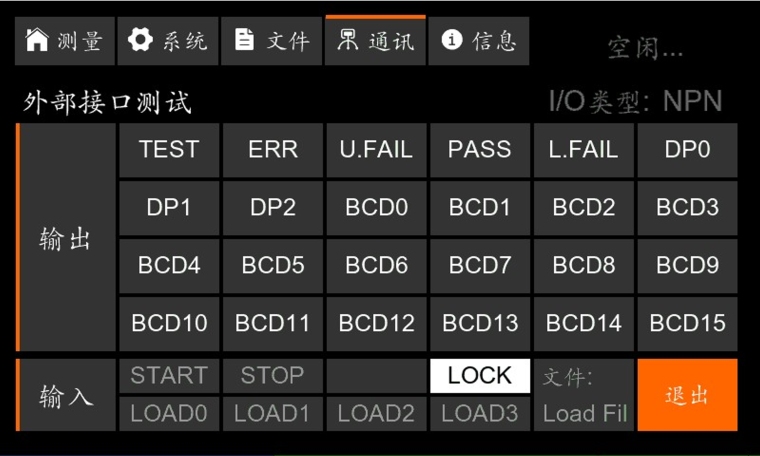Click the document icon for files tab
The height and width of the screenshot is (456, 760).
coord(244,40)
